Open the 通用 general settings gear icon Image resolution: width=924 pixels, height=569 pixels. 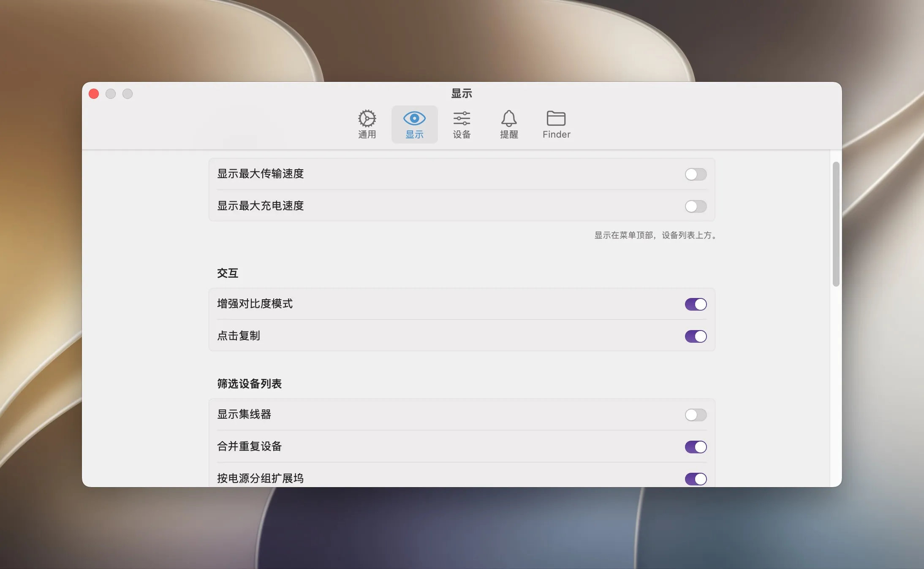[367, 124]
